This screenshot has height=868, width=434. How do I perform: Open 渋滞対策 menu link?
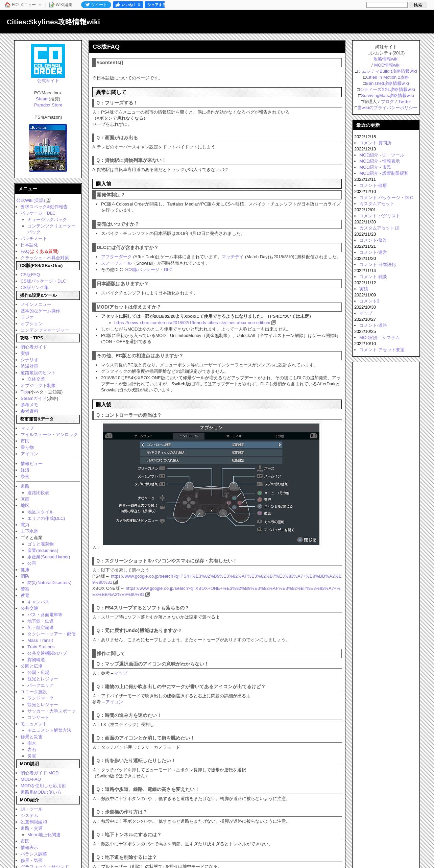(29, 366)
